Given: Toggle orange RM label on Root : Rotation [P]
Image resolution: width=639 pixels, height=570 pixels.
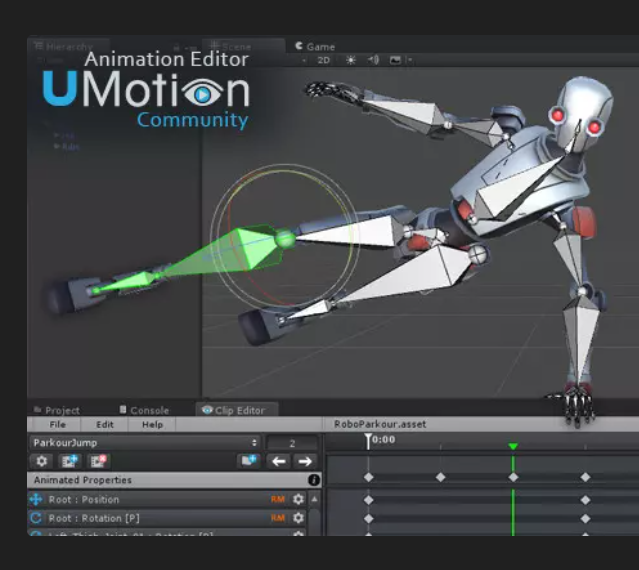Looking at the screenshot, I should coord(278,518).
